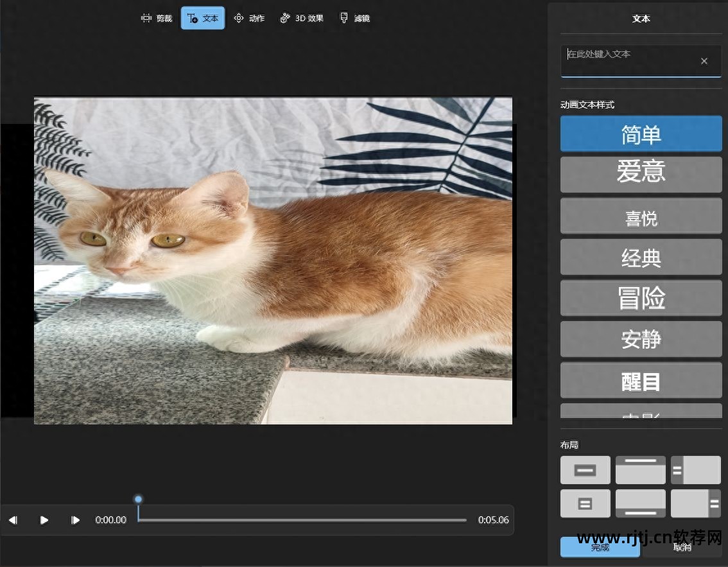Select the centered wide-bar text layout
The image size is (728, 567).
click(x=585, y=470)
